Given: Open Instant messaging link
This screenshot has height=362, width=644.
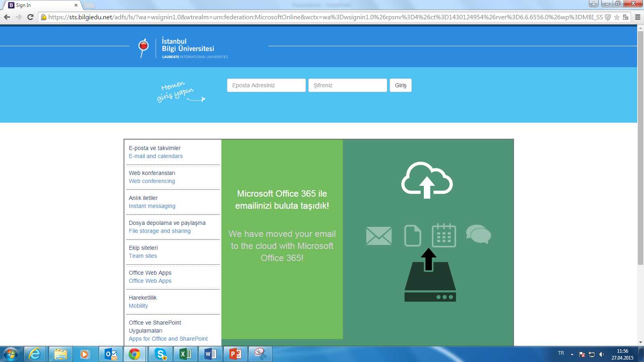Looking at the screenshot, I should coord(152,206).
